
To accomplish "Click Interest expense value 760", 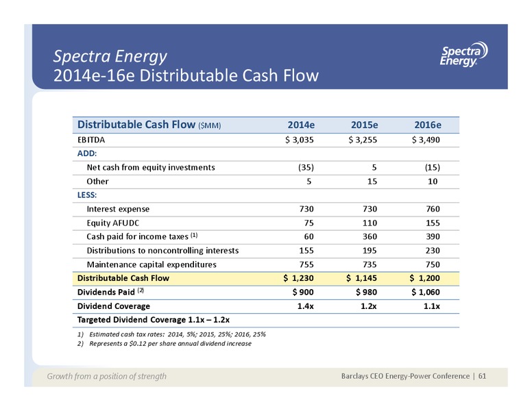I will click(x=433, y=209).
